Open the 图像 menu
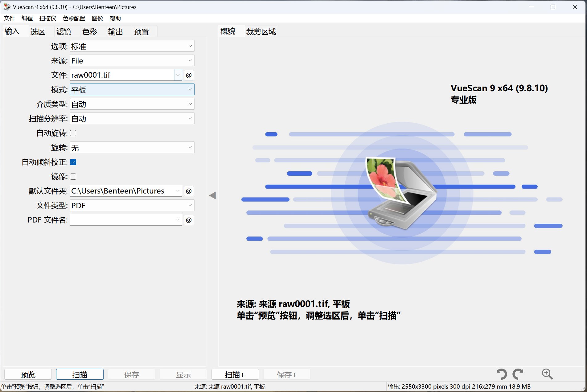The image size is (587, 392). 97,18
